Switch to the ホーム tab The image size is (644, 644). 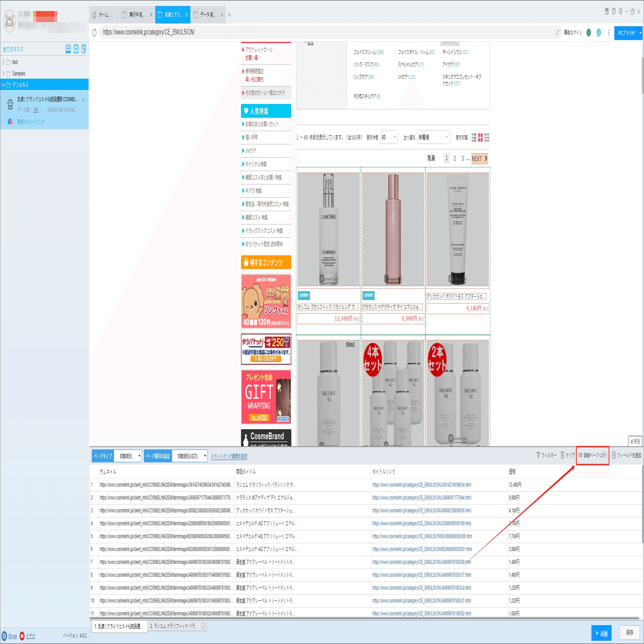point(104,15)
